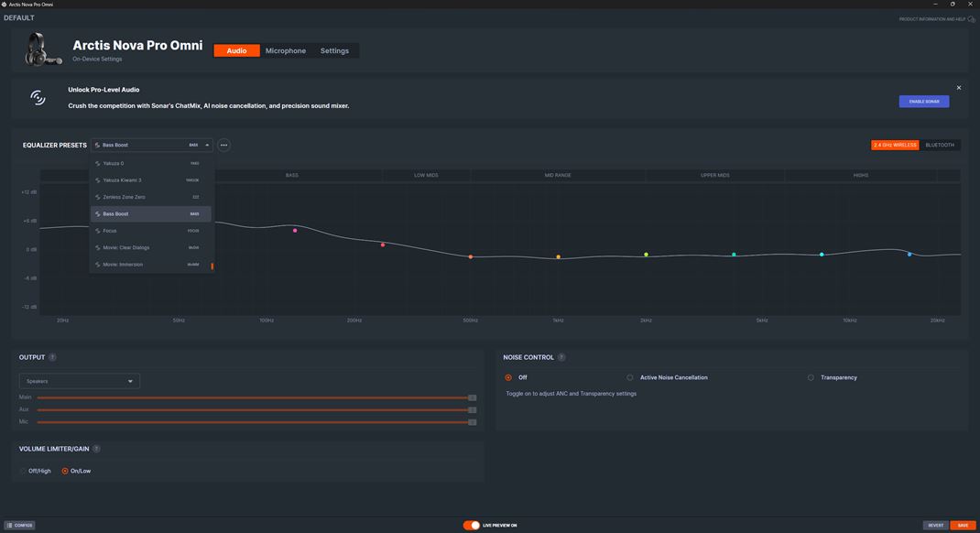Open the Configs panel button
The height and width of the screenshot is (533, 980).
[19, 526]
